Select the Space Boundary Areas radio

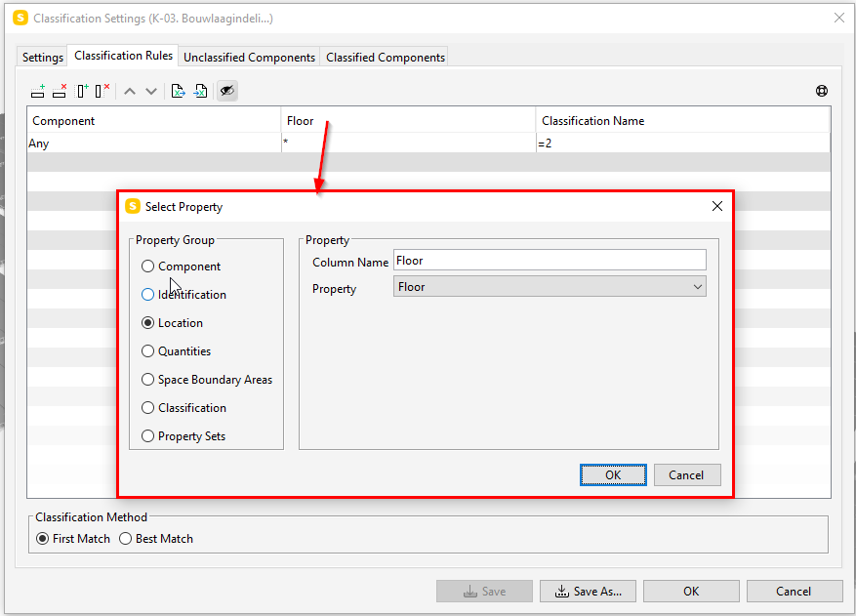[x=147, y=380]
